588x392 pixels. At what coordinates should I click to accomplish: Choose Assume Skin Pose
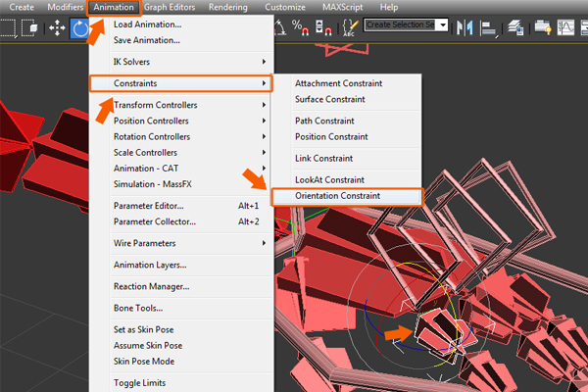(x=181, y=346)
